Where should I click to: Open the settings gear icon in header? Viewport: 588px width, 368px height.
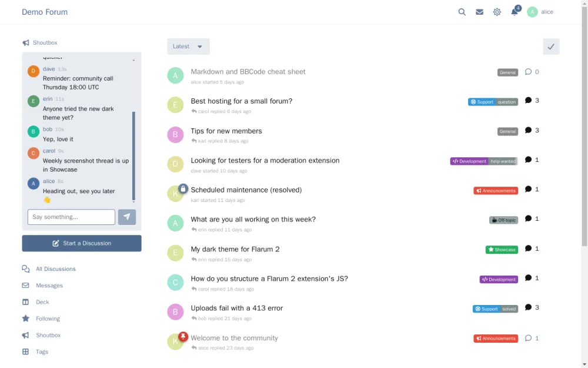pos(497,12)
